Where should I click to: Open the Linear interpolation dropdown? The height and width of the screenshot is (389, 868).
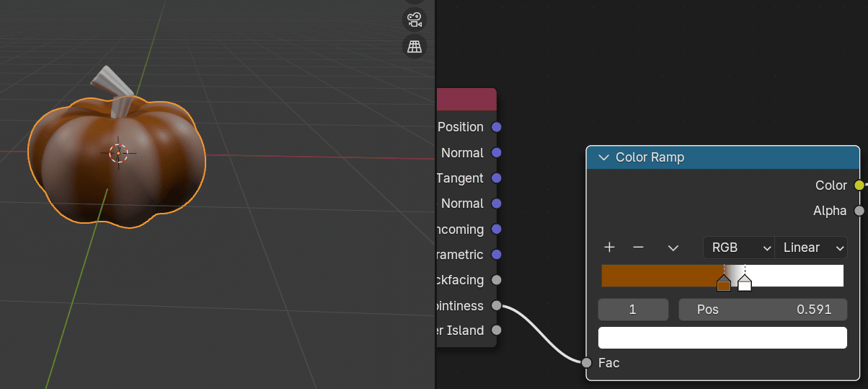click(811, 248)
